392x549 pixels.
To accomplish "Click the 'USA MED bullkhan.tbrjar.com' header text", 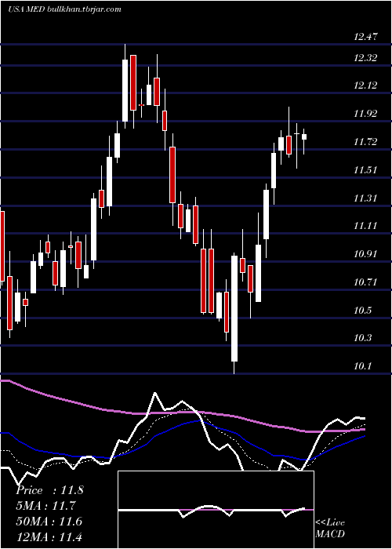I will click(64, 9).
